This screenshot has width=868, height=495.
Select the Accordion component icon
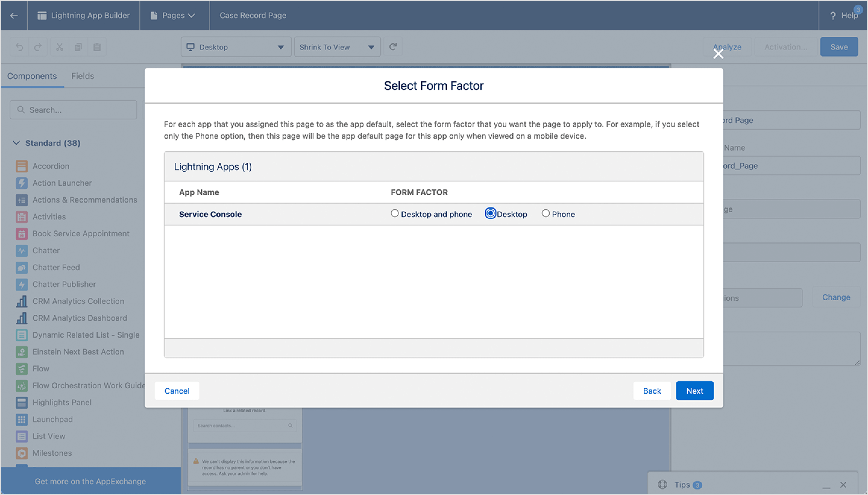click(x=21, y=166)
